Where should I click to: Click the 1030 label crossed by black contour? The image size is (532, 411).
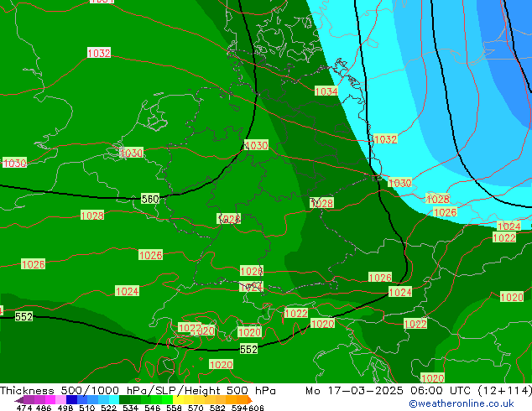[x=256, y=145]
